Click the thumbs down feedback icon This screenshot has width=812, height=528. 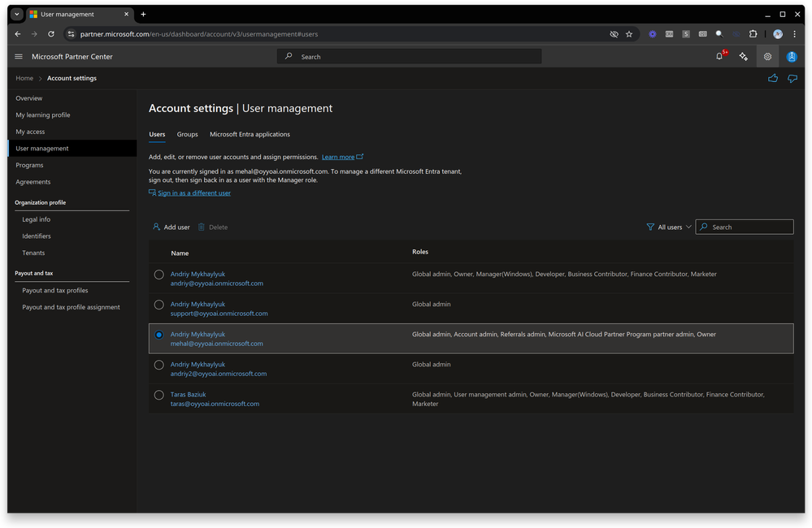tap(792, 79)
